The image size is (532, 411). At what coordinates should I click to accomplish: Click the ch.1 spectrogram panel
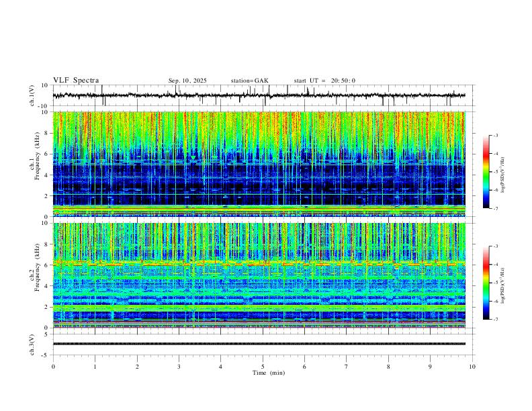[x=259, y=164]
